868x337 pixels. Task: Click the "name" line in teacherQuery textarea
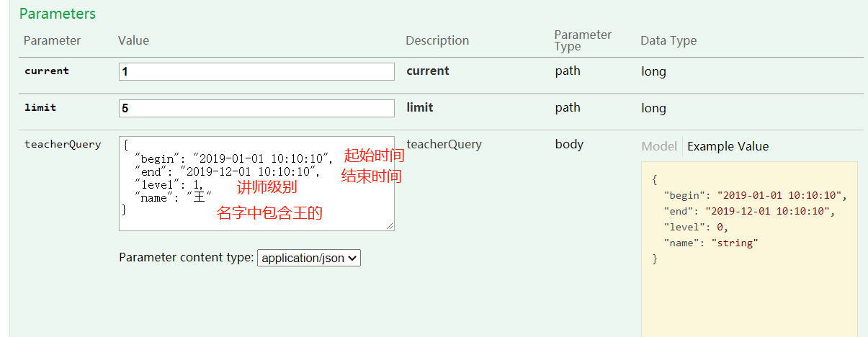pos(173,196)
